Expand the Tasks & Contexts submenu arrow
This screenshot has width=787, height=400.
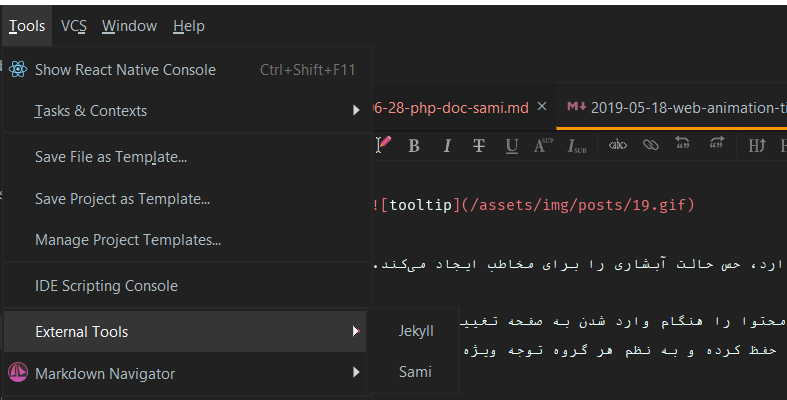click(356, 110)
